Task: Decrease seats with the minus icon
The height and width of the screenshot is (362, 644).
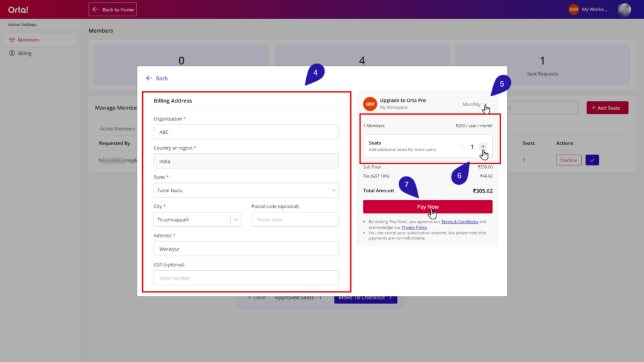Action: coord(461,146)
